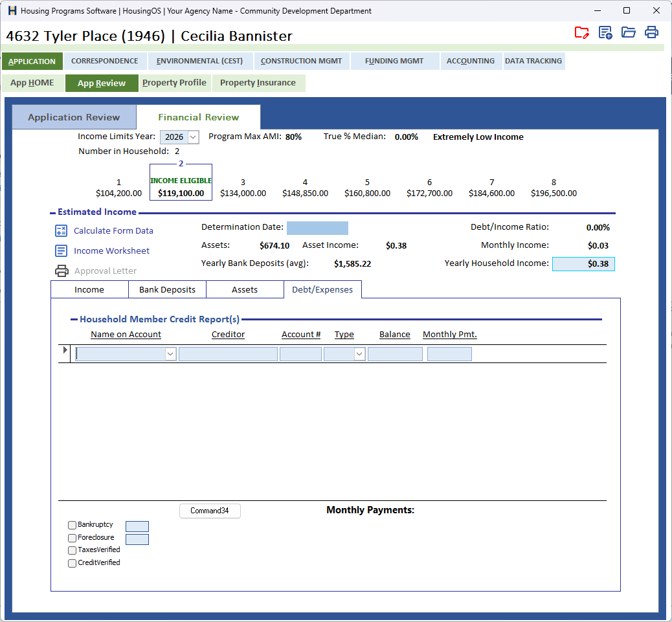Screen dimensions: 672x622
Task: Select the credit report record selector arrow
Action: [x=65, y=350]
